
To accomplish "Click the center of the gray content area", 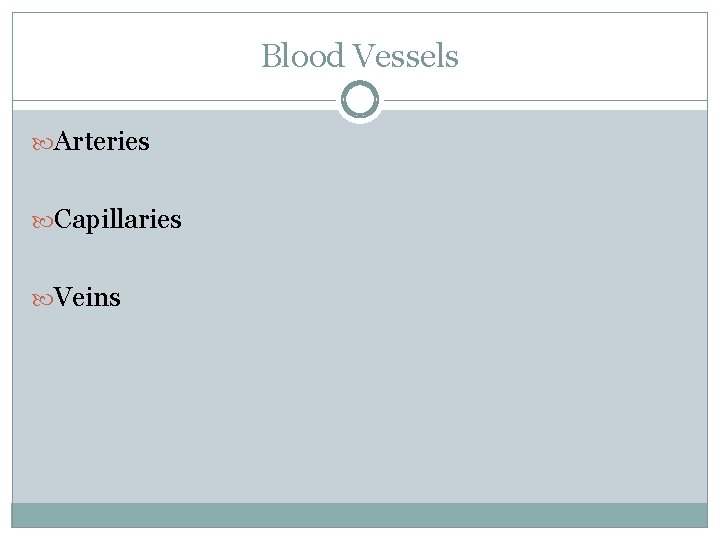I will click(360, 306).
